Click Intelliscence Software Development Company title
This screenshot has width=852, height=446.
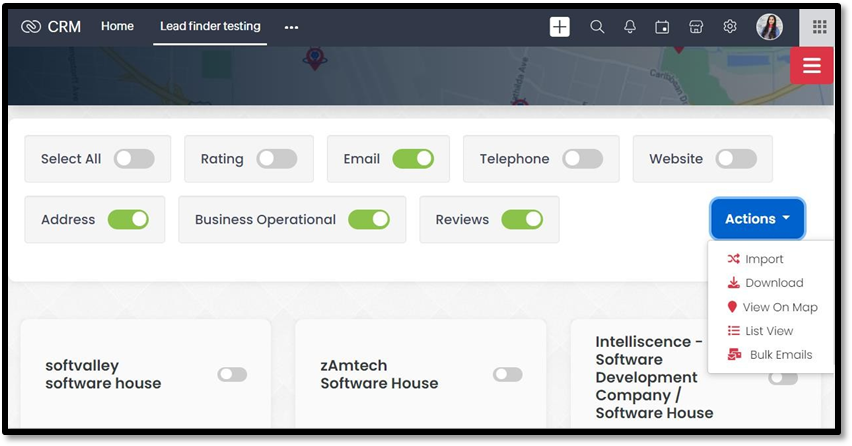click(654, 377)
